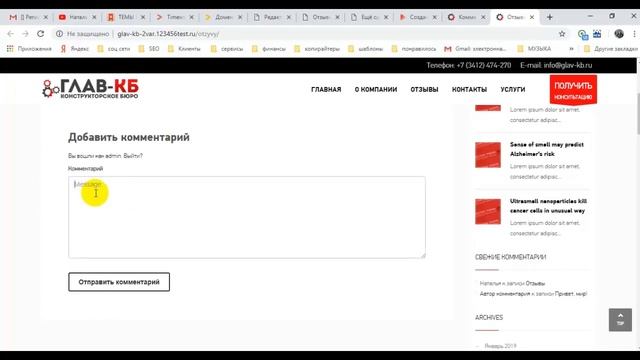Open the КОНТАКТЫ menu item

pos(469,89)
